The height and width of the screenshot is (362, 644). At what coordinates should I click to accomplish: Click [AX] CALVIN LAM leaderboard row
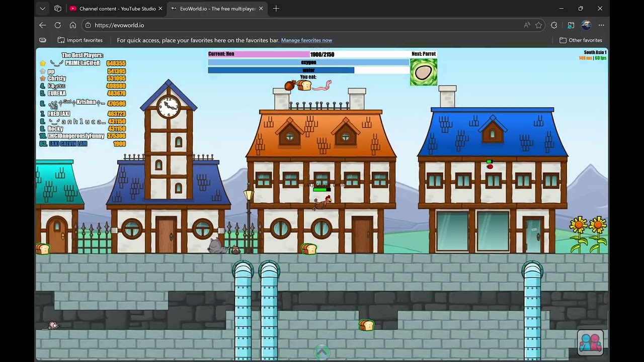83,144
